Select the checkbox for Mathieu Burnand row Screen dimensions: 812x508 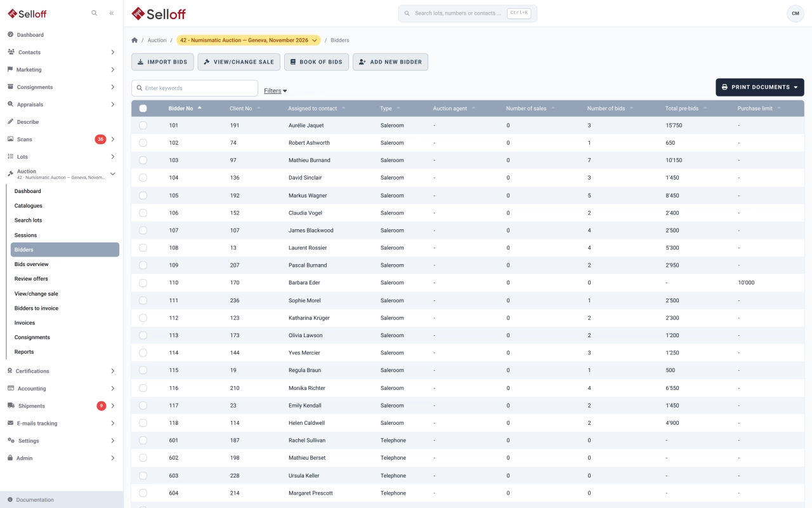point(143,161)
